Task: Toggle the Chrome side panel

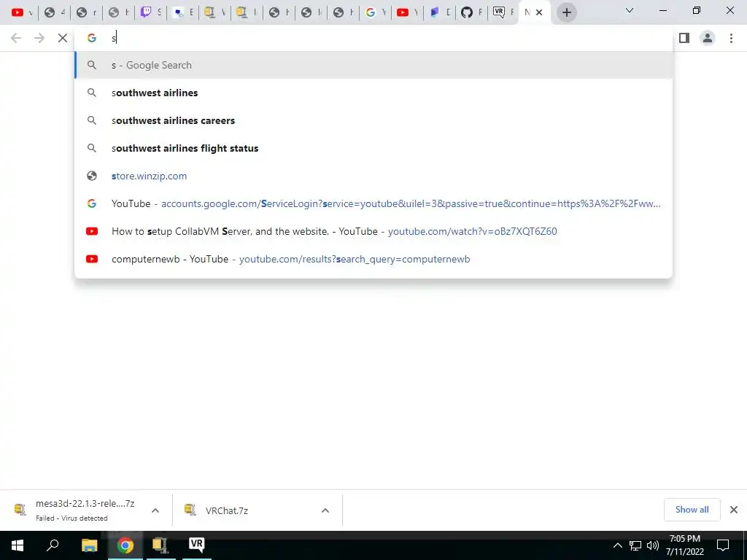Action: pyautogui.click(x=684, y=38)
